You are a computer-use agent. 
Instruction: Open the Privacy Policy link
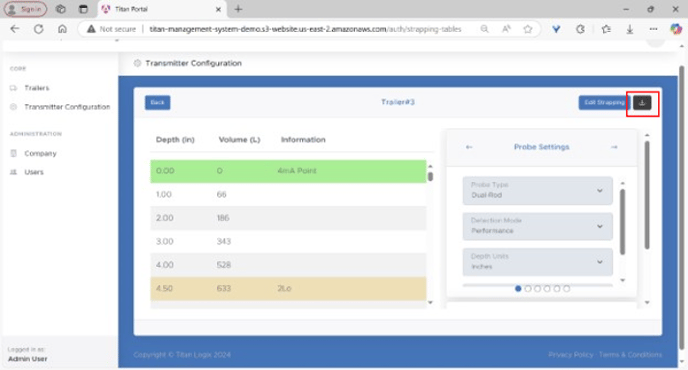[570, 355]
